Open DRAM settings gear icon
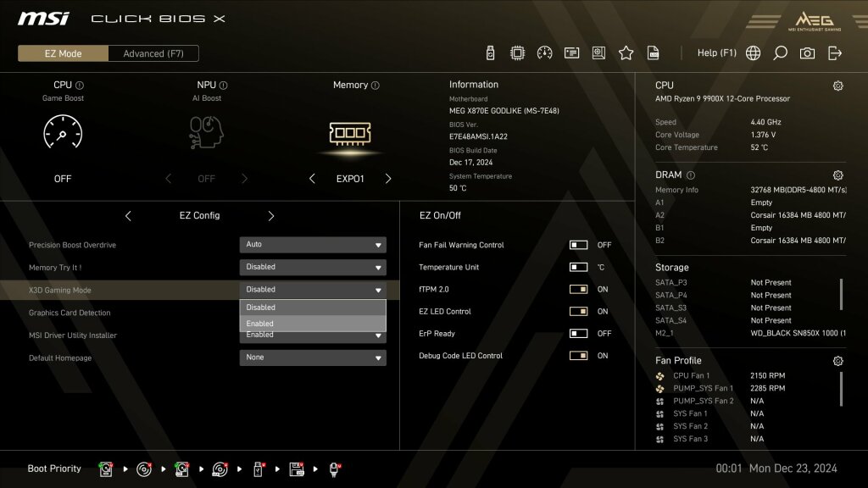The width and height of the screenshot is (868, 488). click(x=838, y=175)
